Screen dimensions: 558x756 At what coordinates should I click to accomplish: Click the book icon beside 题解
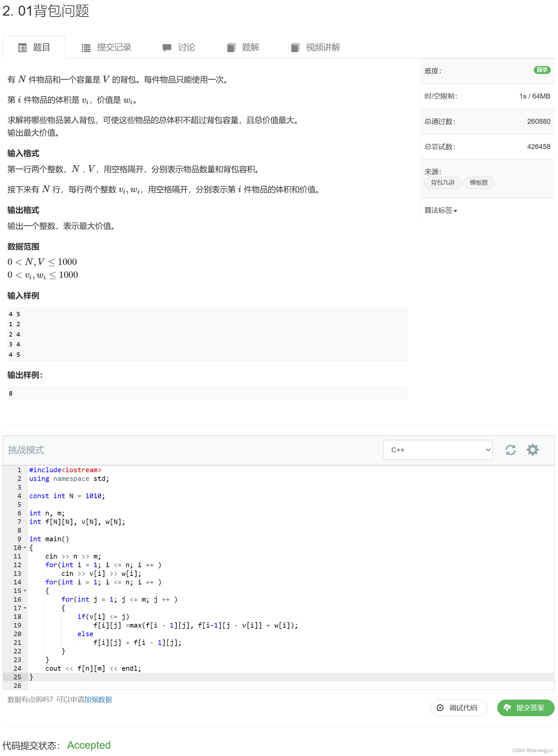231,48
